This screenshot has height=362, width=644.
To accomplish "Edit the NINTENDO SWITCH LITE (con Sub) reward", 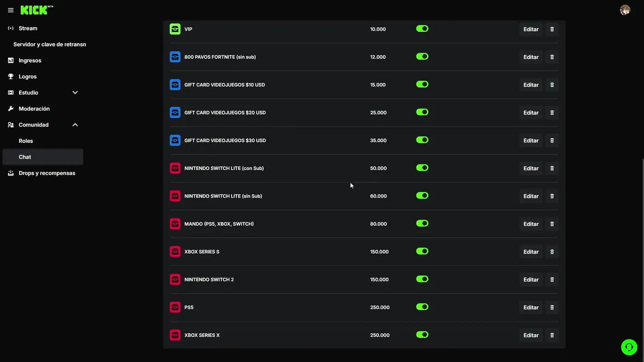I will tap(531, 168).
